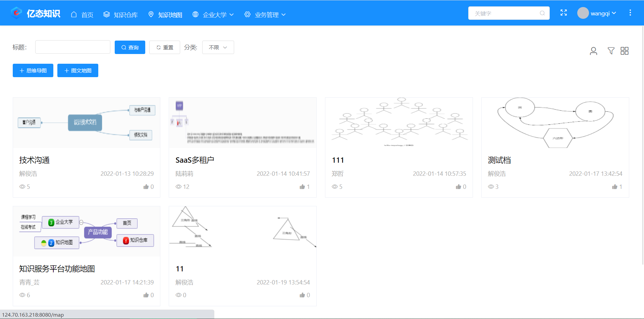644x319 pixels.
Task: Click the 亿态知识 logo
Action: 36,13
